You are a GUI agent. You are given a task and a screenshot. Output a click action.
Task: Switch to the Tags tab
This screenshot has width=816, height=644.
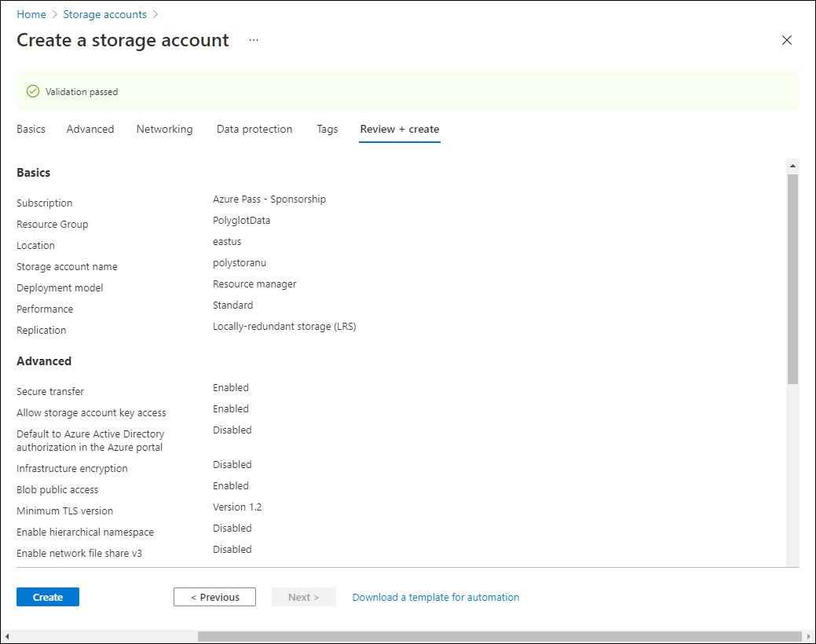[x=327, y=129]
